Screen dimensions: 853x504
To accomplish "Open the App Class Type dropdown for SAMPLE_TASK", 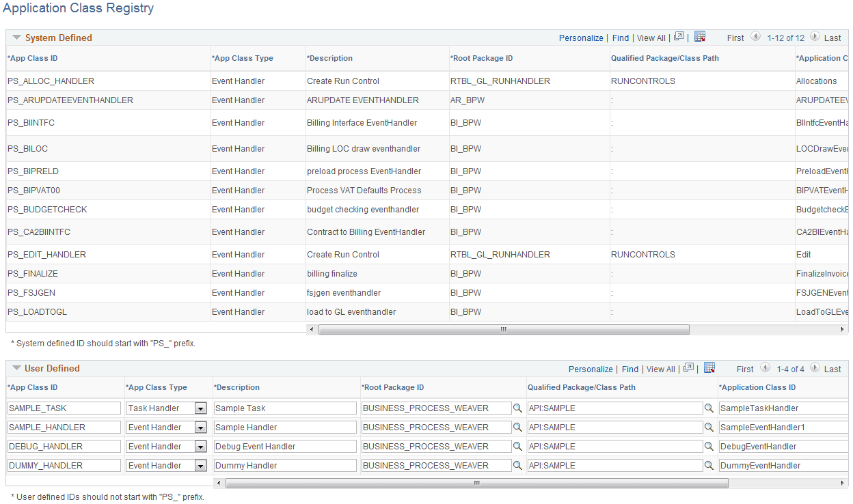I will [x=200, y=408].
